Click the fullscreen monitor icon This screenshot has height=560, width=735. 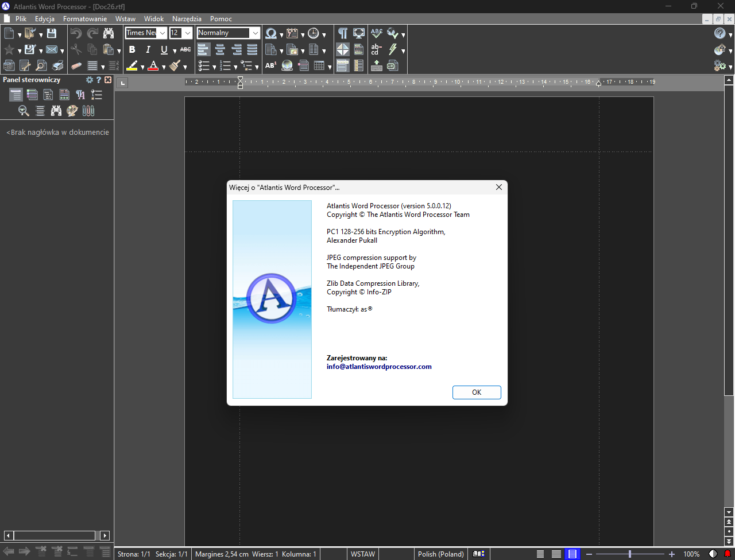(359, 33)
